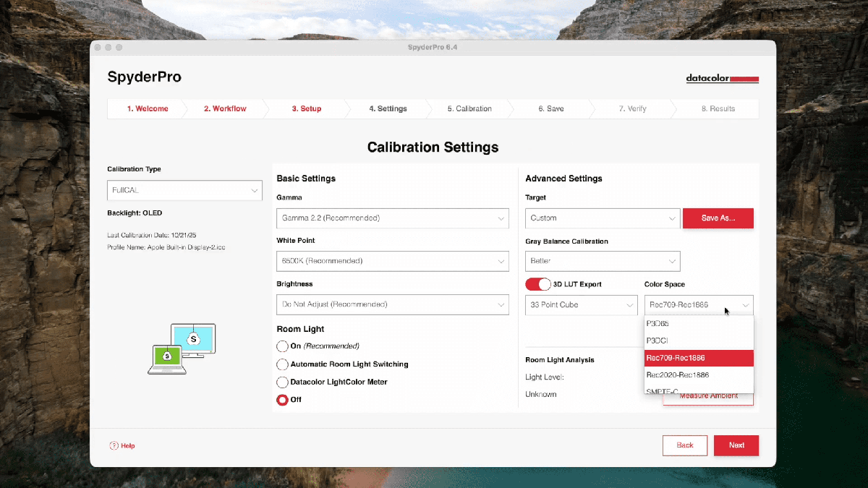Open the Brightness dropdown
Screen dimensions: 868x488
pos(392,304)
